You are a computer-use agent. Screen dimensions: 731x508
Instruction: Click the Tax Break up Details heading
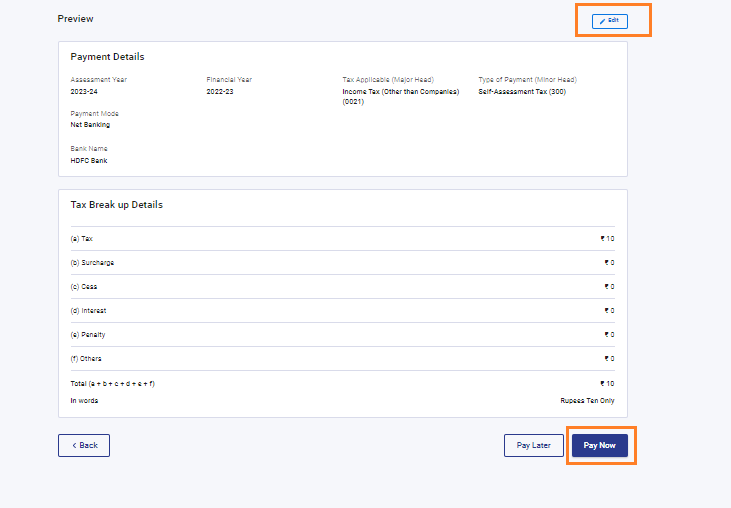[116, 205]
